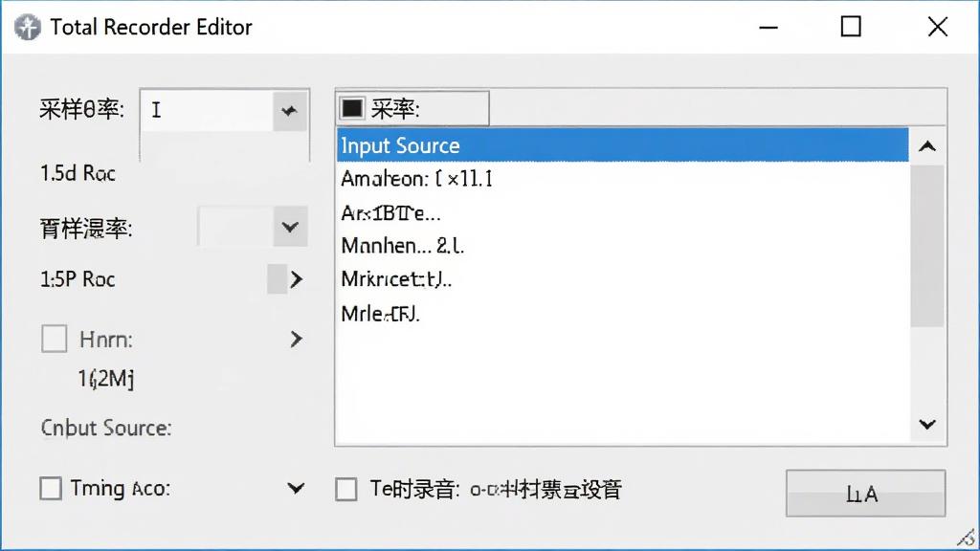Viewport: 980px width, 551px height.
Task: Click the window resize grip icon
Action: click(x=968, y=538)
